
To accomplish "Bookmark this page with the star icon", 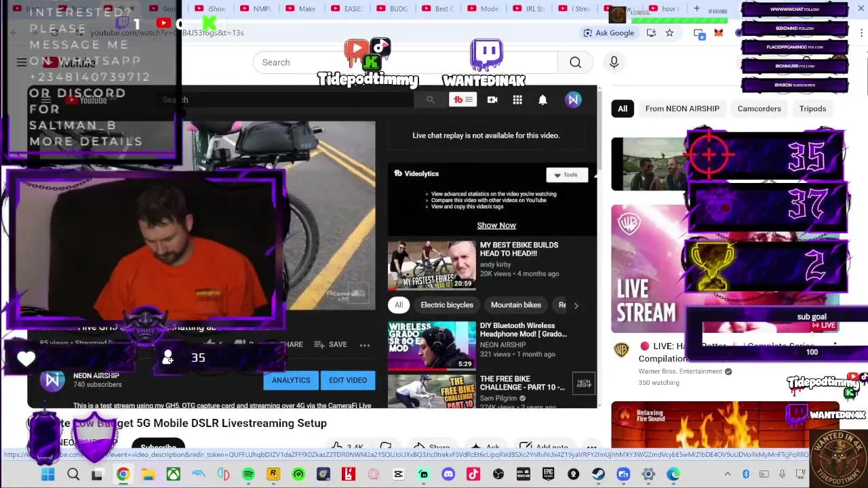I will tap(669, 33).
